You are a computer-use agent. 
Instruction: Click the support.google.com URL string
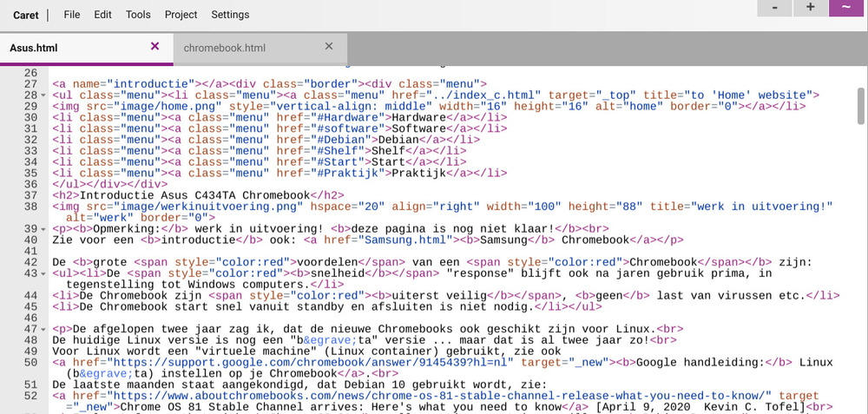coord(311,363)
